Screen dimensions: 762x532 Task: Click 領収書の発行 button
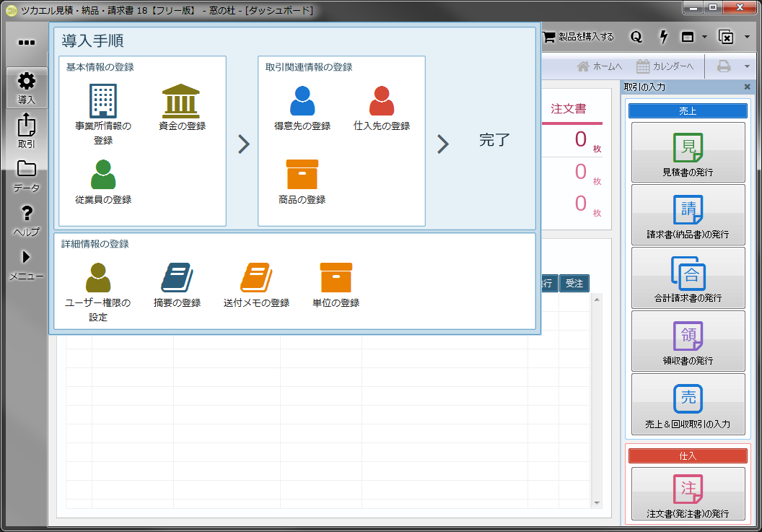click(688, 341)
